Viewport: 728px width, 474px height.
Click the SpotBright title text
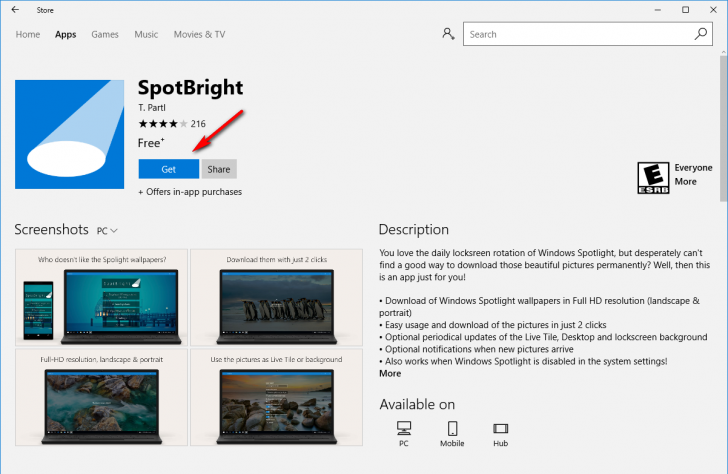tap(190, 88)
